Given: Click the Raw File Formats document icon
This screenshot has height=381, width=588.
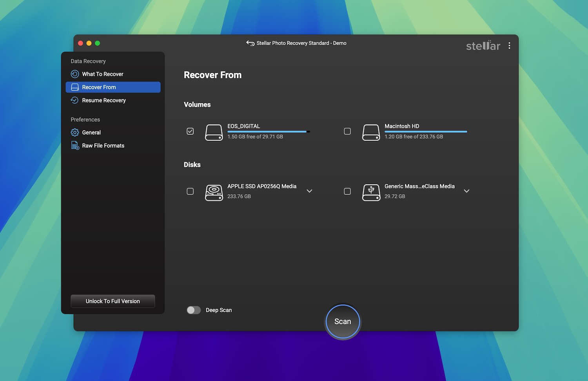Looking at the screenshot, I should [75, 146].
